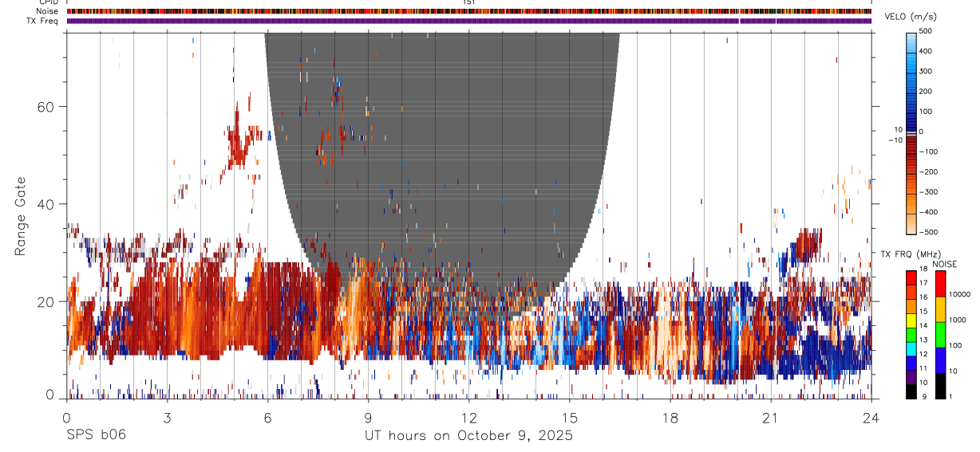Click the "60" range gate axis label
Image resolution: width=980 pixels, height=452 pixels.
pos(45,107)
